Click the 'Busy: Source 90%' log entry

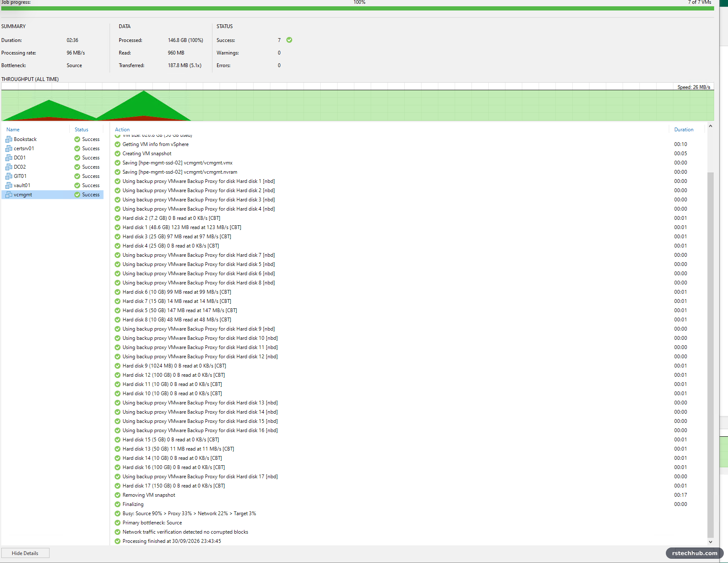[x=189, y=513]
